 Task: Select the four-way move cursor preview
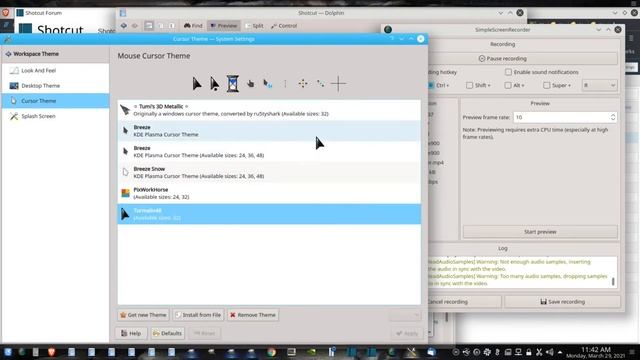(302, 84)
